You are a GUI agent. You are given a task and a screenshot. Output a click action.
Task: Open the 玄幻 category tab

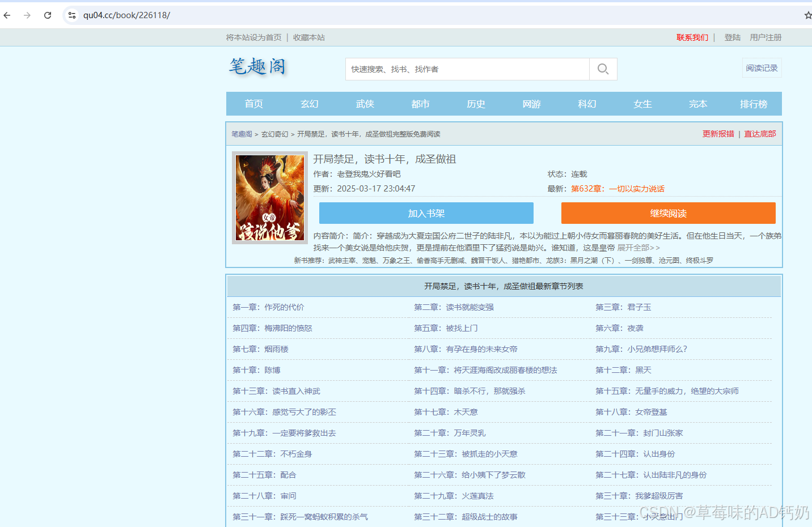pyautogui.click(x=309, y=104)
